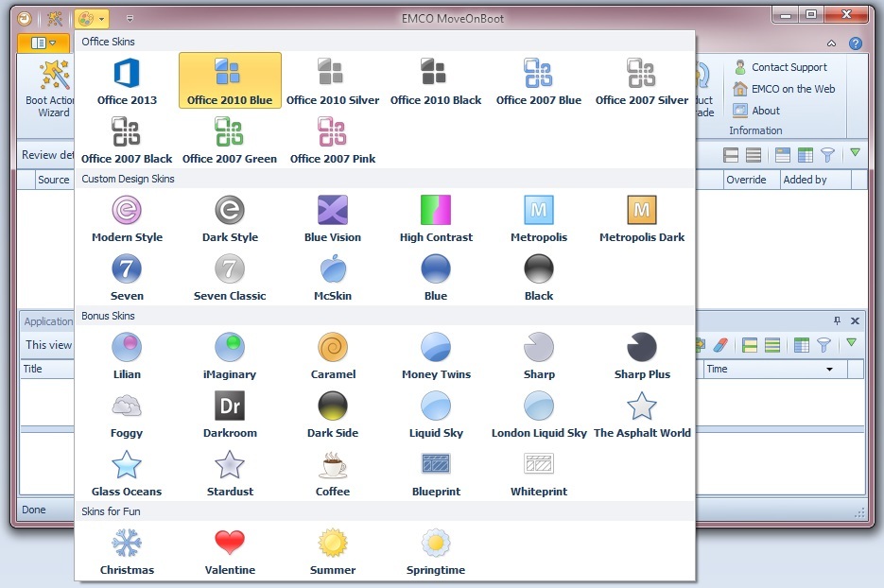Apply the Coffee skin
Screen dimensions: 884x588
click(333, 473)
